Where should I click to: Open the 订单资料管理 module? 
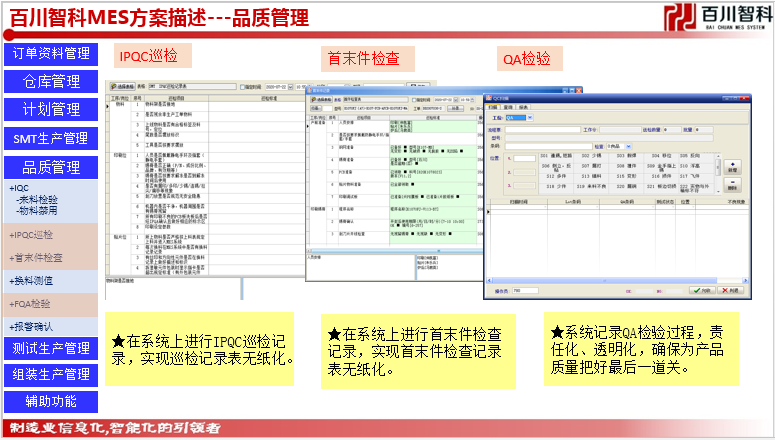pos(51,54)
